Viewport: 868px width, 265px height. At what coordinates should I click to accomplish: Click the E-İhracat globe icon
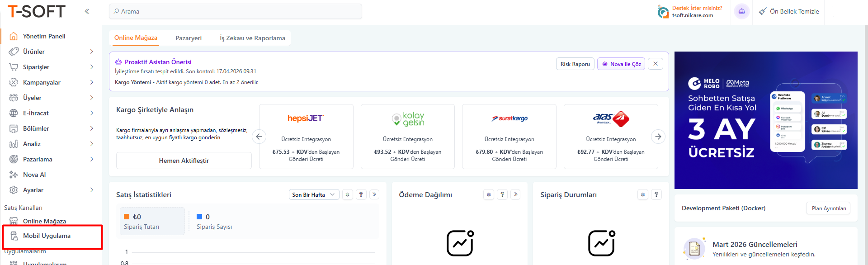(14, 113)
